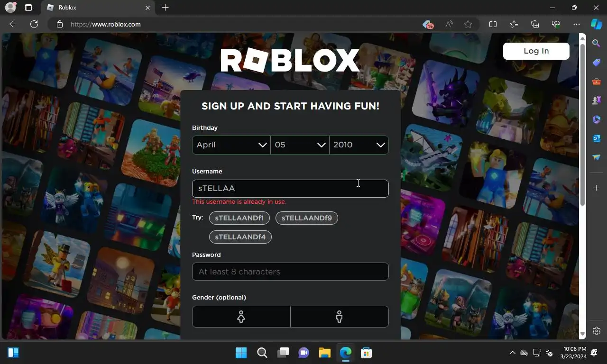Add app to sidebar with plus
607x364 pixels.
597,188
